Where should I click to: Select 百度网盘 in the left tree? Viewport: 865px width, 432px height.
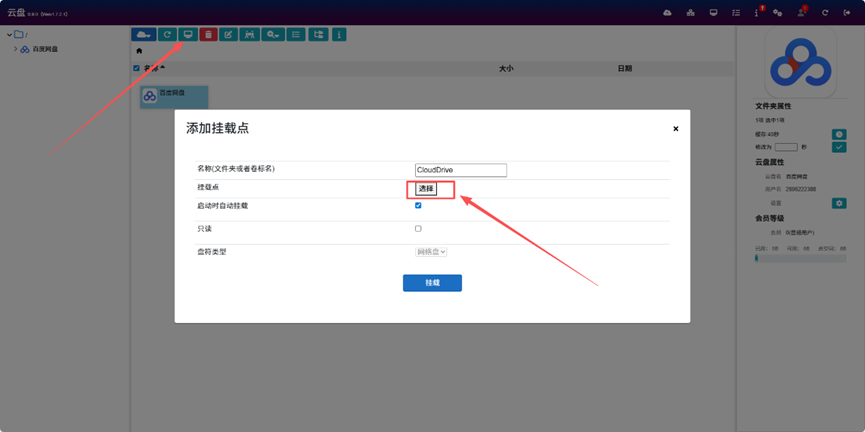coord(45,49)
